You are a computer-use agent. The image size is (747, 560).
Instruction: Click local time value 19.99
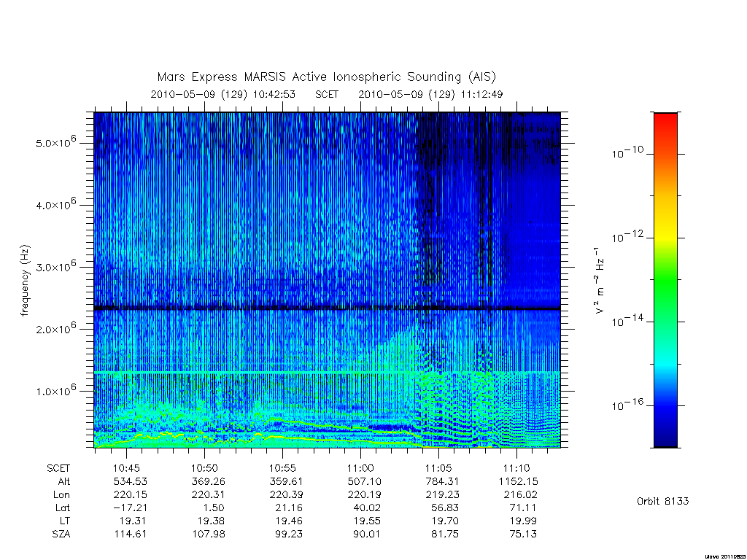tap(523, 521)
